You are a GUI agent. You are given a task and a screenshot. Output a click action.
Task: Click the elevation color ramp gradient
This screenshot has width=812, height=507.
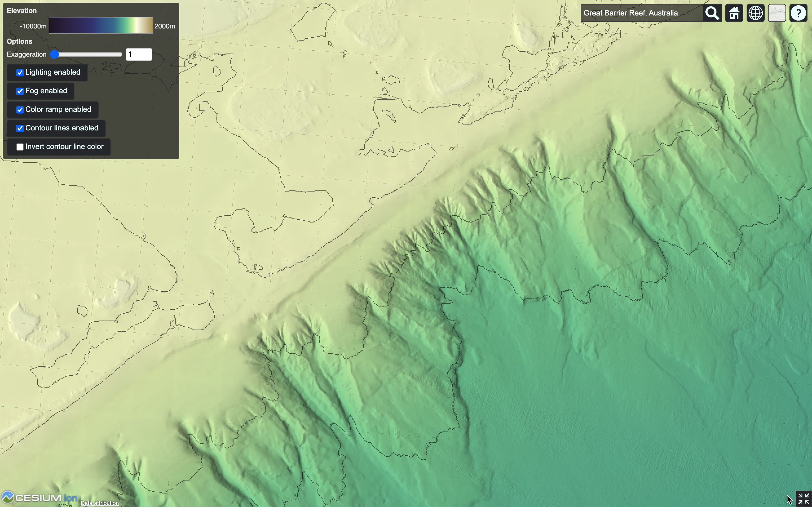pos(101,25)
